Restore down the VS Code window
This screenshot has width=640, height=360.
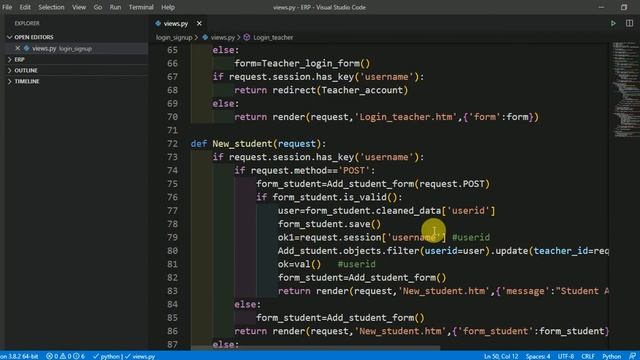coord(624,7)
